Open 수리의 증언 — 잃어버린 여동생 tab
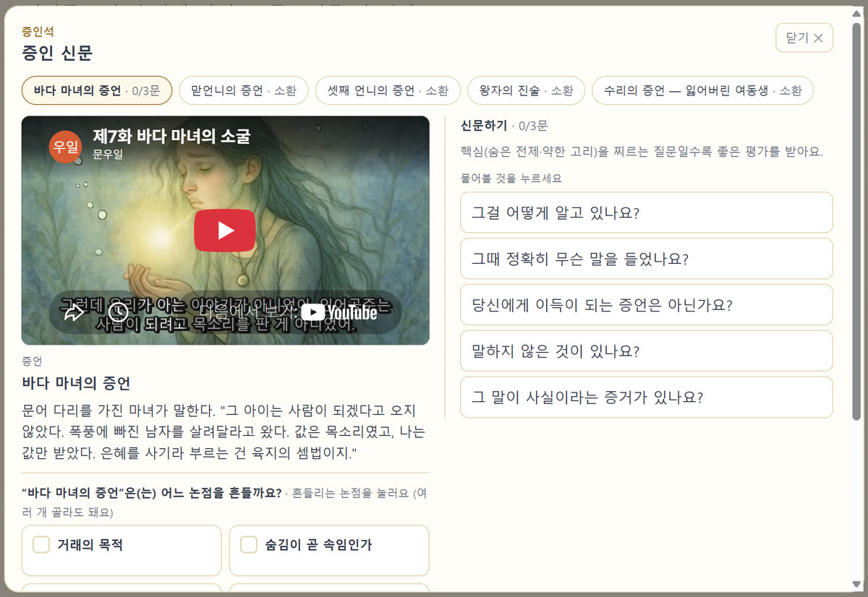 (x=703, y=90)
